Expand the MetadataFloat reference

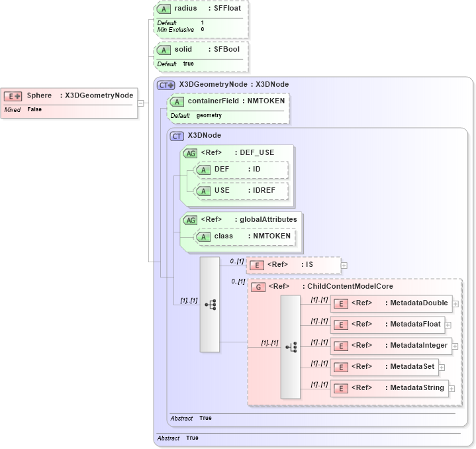[x=448, y=325]
